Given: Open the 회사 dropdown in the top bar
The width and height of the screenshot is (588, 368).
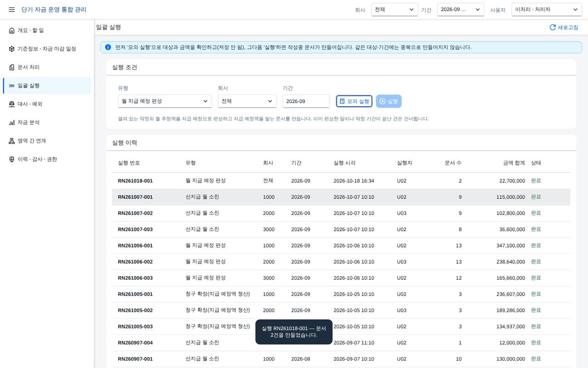Looking at the screenshot, I should [x=395, y=10].
